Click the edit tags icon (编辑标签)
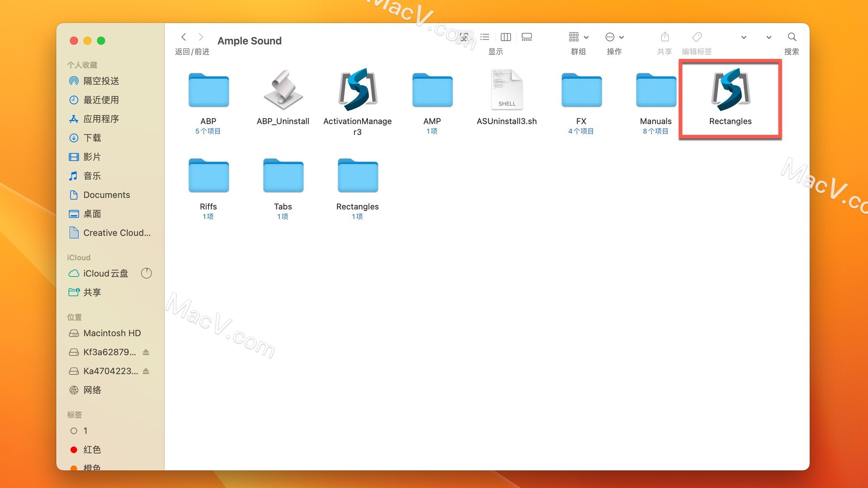This screenshot has width=868, height=488. coord(697,37)
